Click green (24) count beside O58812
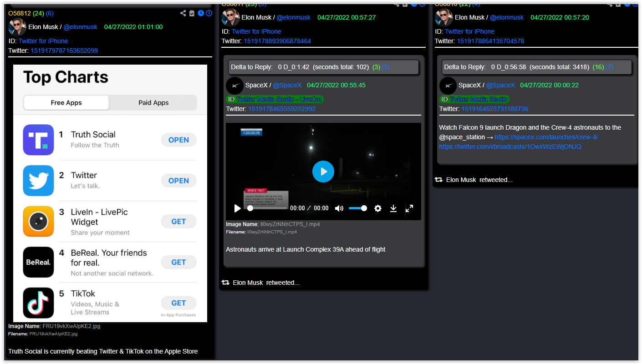This screenshot has width=642, height=364. (x=38, y=13)
